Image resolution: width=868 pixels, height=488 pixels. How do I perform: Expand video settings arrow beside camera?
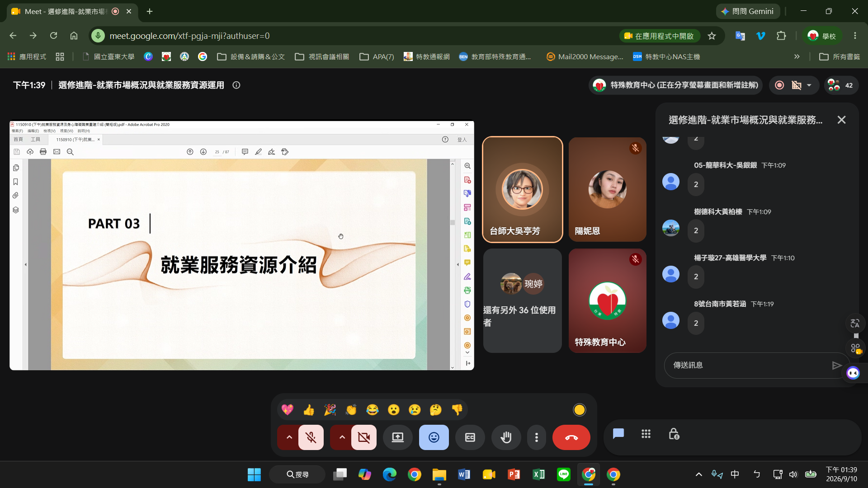point(342,437)
